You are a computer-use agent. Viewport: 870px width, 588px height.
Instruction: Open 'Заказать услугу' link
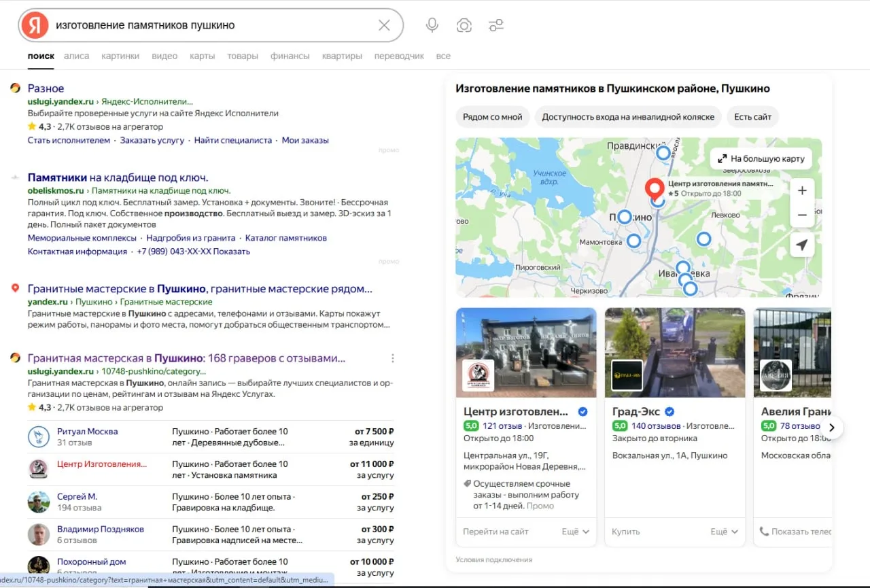coord(152,140)
